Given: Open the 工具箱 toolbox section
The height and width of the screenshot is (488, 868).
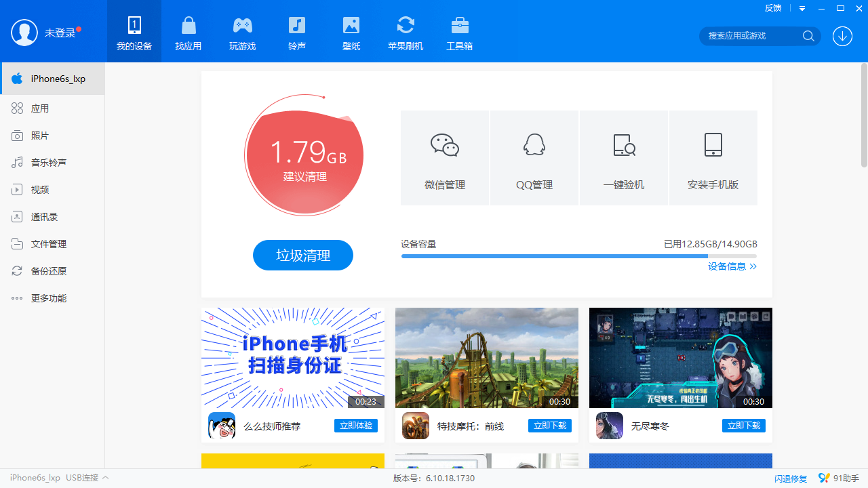Looking at the screenshot, I should click(459, 31).
